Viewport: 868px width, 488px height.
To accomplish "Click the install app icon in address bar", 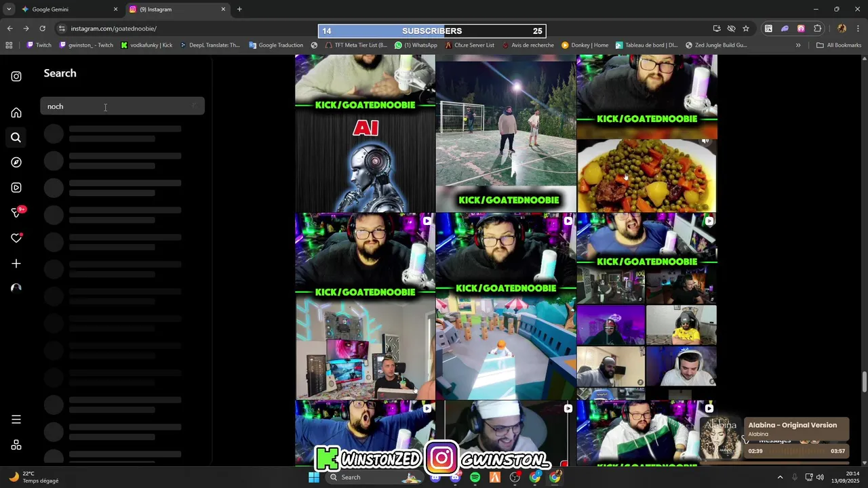I will pos(717,28).
